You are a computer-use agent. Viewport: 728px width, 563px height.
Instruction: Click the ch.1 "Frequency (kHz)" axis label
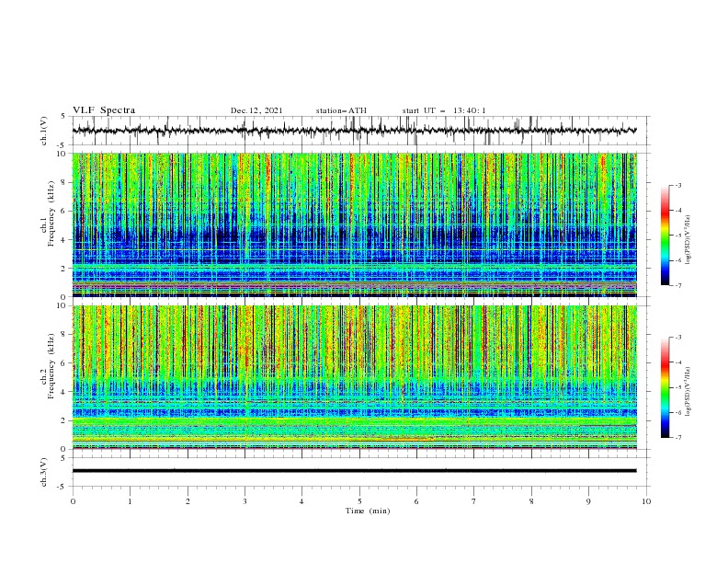pos(51,214)
